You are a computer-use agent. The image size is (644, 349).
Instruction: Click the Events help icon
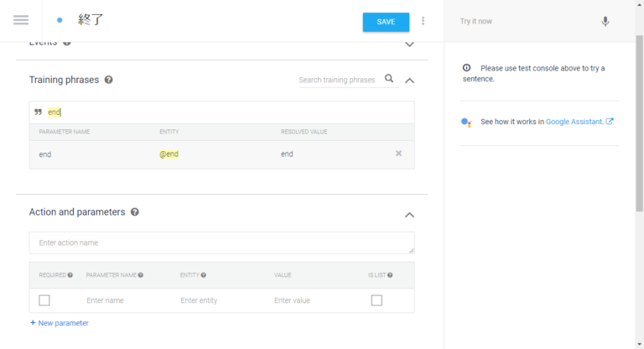click(67, 42)
